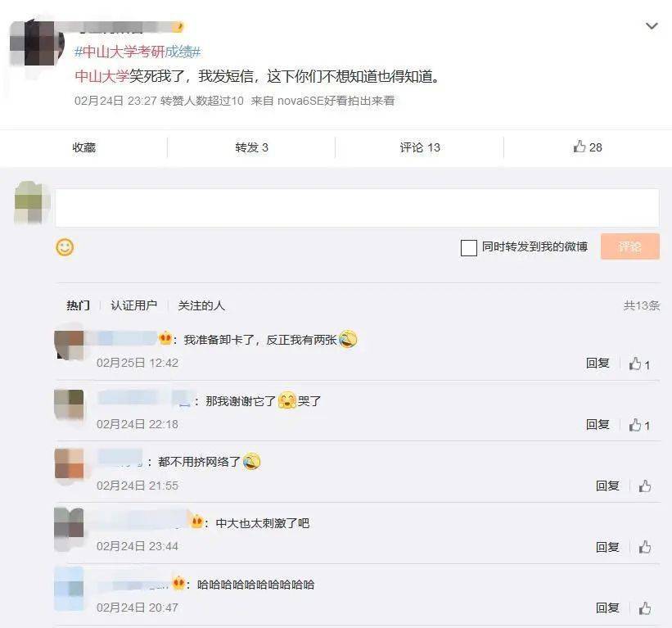Like the comment posted 02月24日 23:44
672x628 pixels.
[x=644, y=547]
